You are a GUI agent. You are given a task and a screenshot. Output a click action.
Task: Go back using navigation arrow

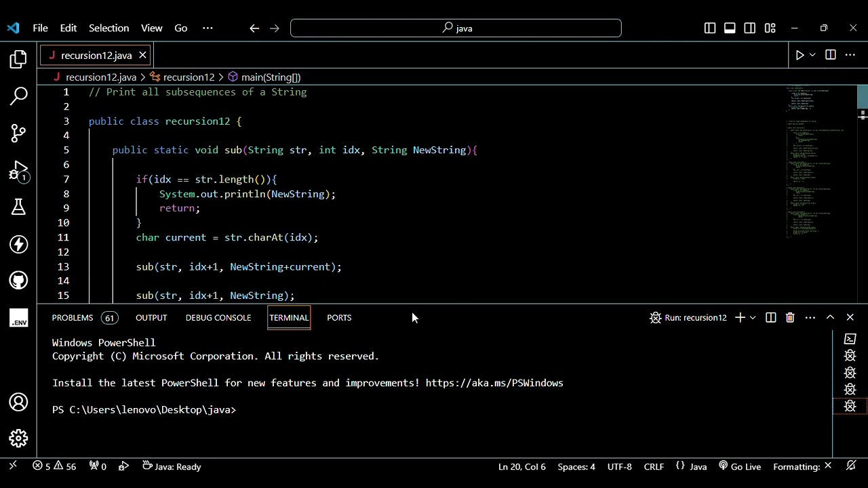[x=254, y=28]
